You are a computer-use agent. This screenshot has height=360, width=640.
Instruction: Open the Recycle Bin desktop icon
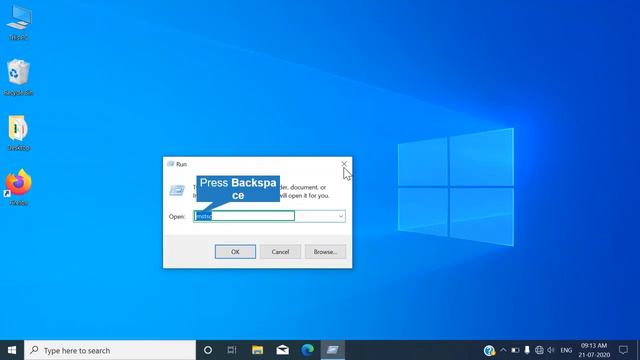tap(18, 78)
